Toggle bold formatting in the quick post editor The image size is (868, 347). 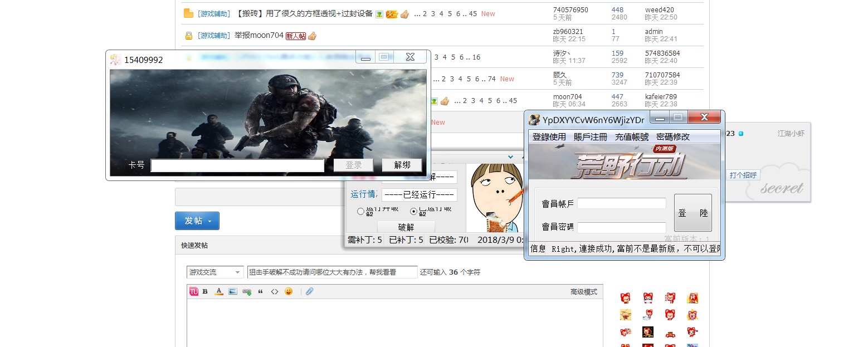[x=205, y=291]
